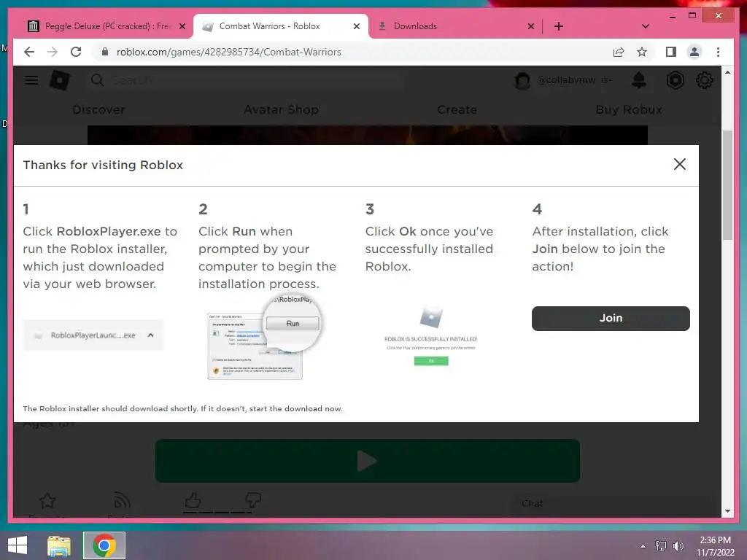Click the Roblox search field
747x560 pixels.
tap(245, 80)
